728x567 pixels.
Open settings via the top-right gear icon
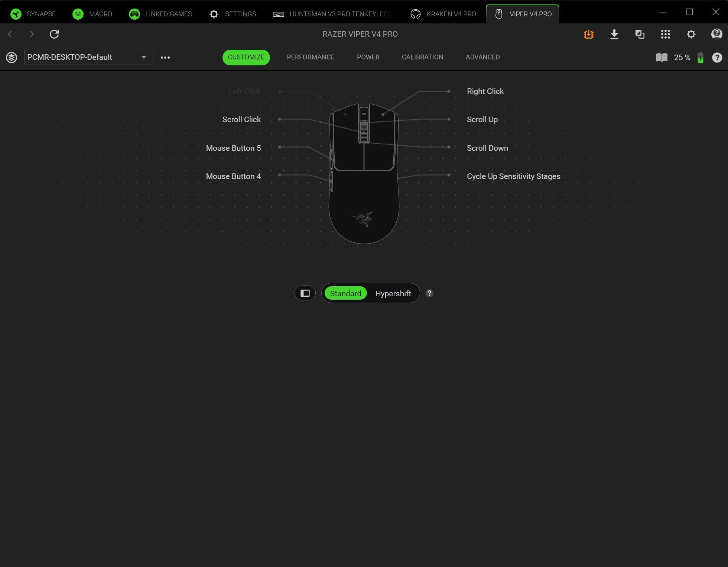click(691, 34)
